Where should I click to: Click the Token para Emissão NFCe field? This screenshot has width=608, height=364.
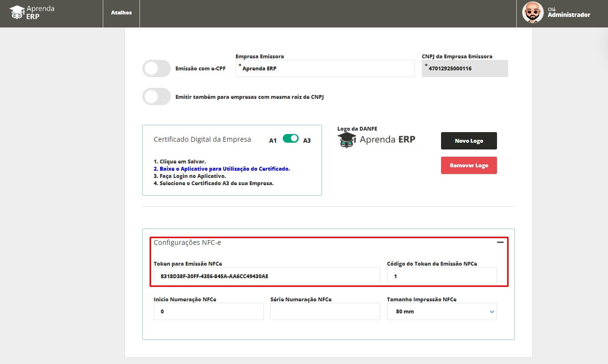(266, 276)
